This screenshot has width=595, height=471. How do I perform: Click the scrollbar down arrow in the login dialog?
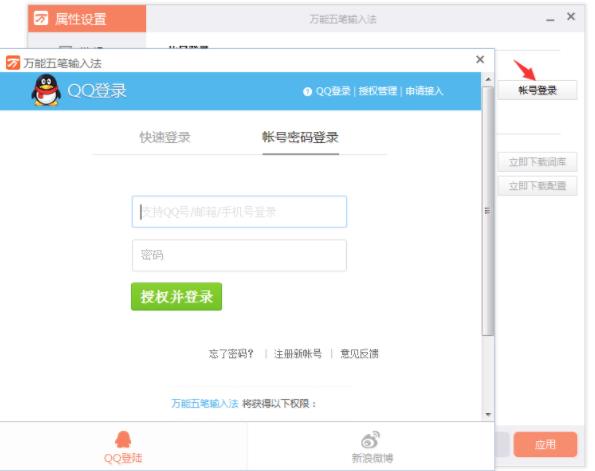click(x=488, y=414)
